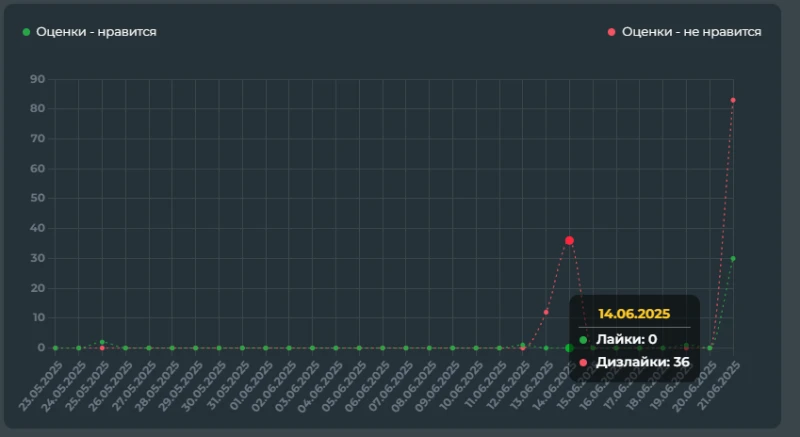Click the tooltip date title '14.06.2025'
Image resolution: width=800 pixels, height=437 pixels.
point(634,314)
